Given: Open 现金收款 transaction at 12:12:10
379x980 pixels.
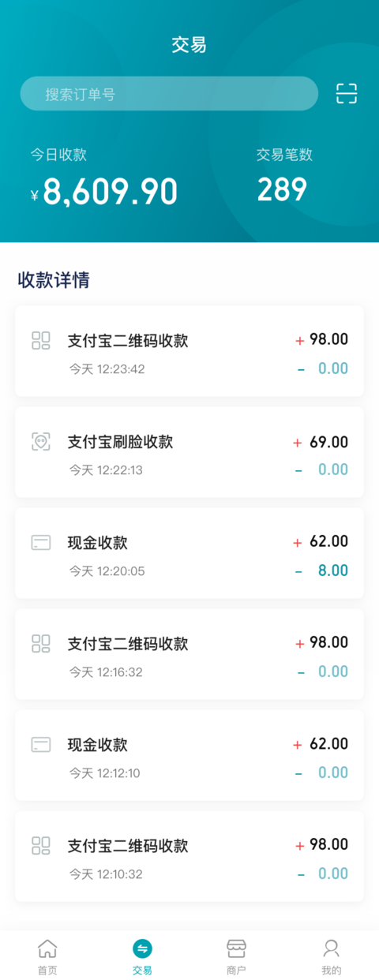Looking at the screenshot, I should pyautogui.click(x=189, y=755).
